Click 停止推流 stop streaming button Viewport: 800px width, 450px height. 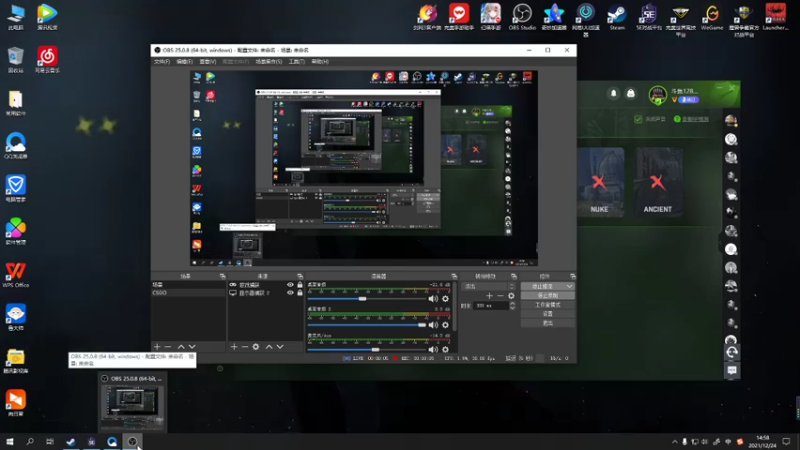click(x=543, y=286)
